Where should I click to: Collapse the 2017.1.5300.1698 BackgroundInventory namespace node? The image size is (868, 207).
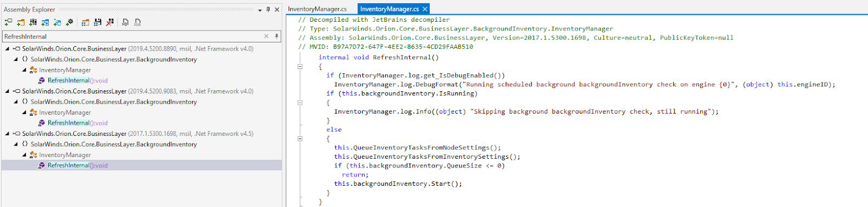click(x=16, y=144)
